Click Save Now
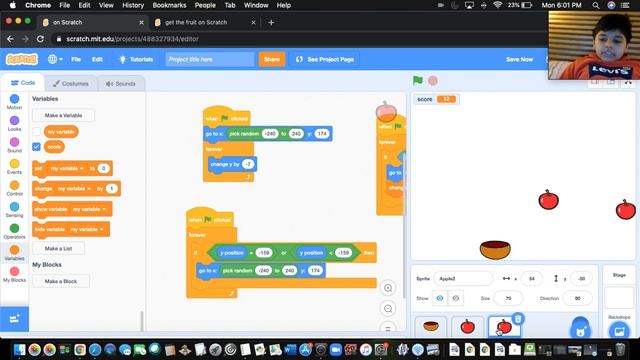 click(x=519, y=59)
